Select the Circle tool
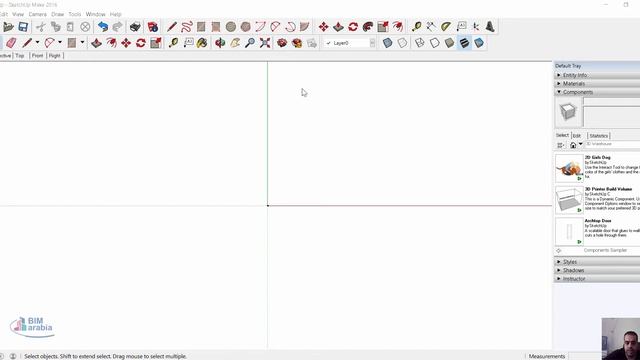This screenshot has width=640, height=360. tap(231, 27)
